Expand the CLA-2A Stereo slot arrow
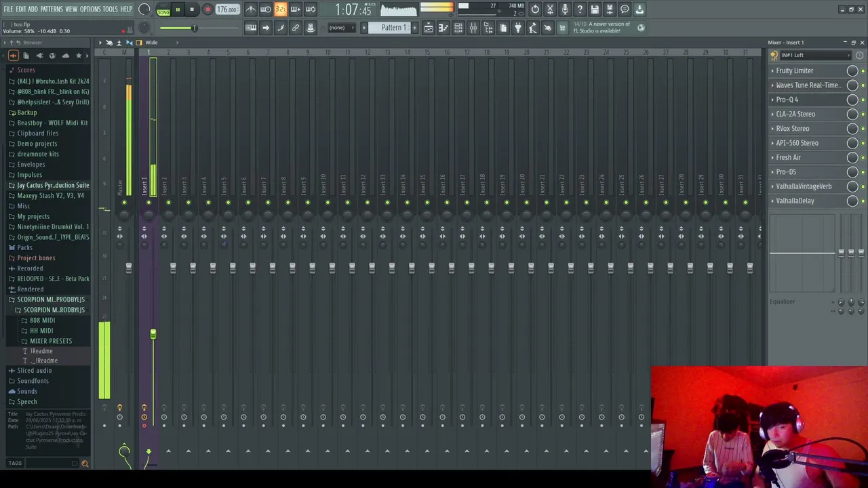 (772, 114)
